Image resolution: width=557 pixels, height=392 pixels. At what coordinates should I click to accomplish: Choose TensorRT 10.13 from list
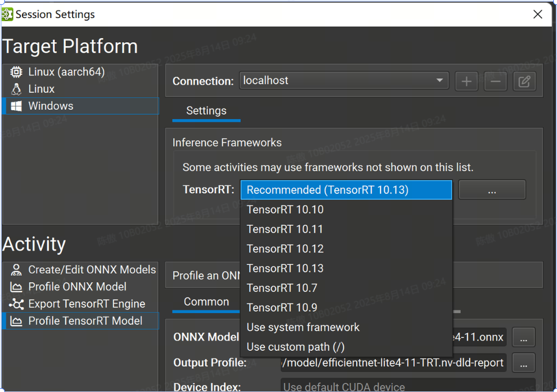346,268
